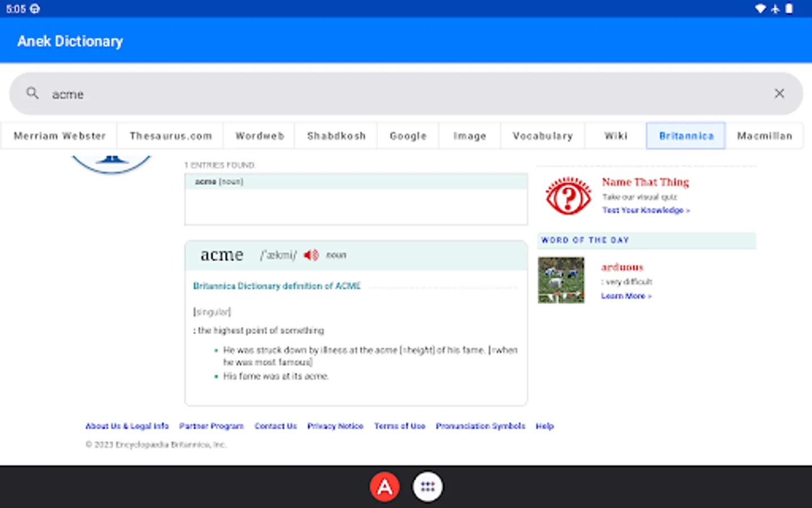Open the Name That Thing quiz icon
This screenshot has height=508, width=812.
[568, 196]
